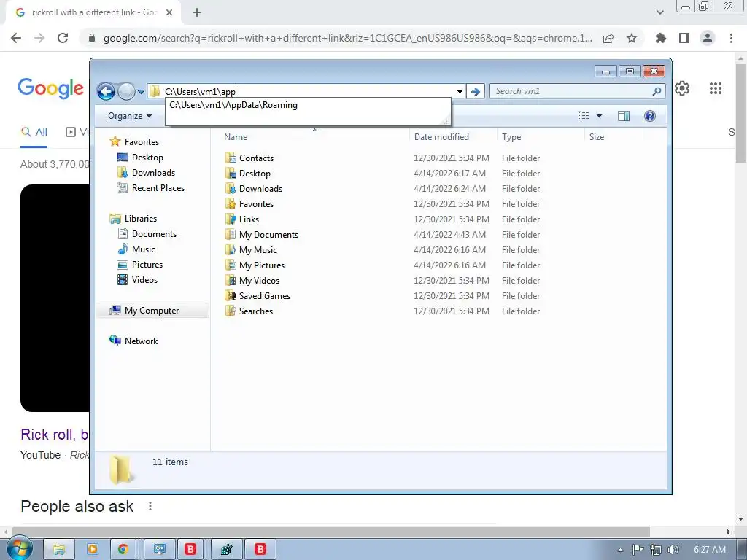Click the Explorer Back arrow button
The image size is (747, 560).
coord(106,91)
